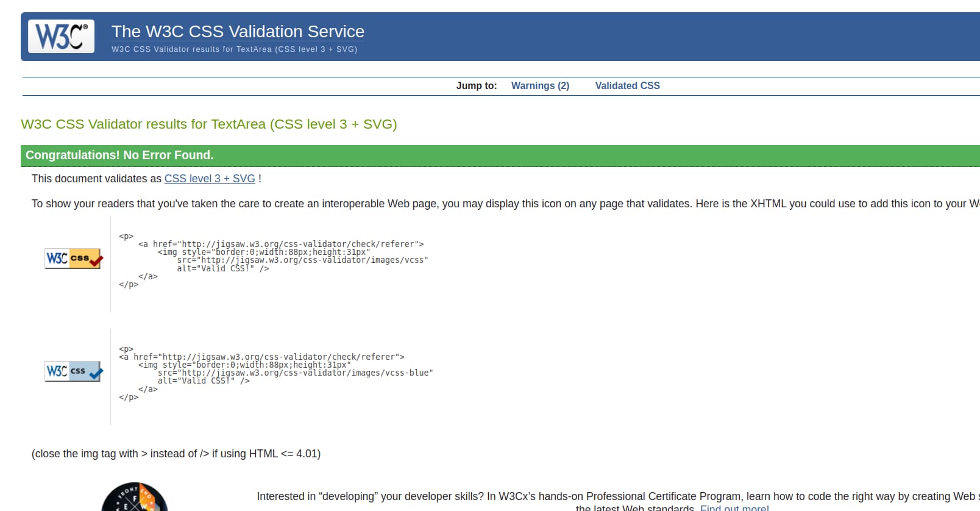Click the W3C logo in header
The width and height of the screenshot is (980, 511).
point(61,36)
